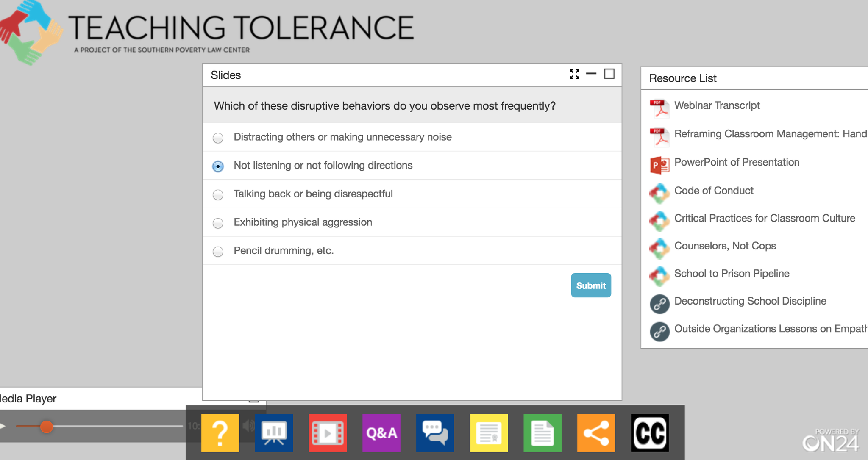The height and width of the screenshot is (460, 868).
Task: Open the red media player film icon
Action: 328,433
